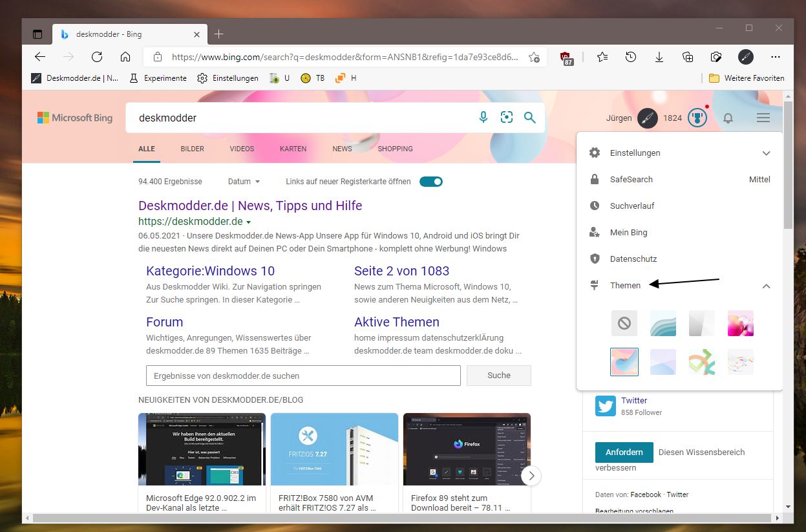The height and width of the screenshot is (532, 806).
Task: Open the Experimente bookmark
Action: [x=158, y=78]
